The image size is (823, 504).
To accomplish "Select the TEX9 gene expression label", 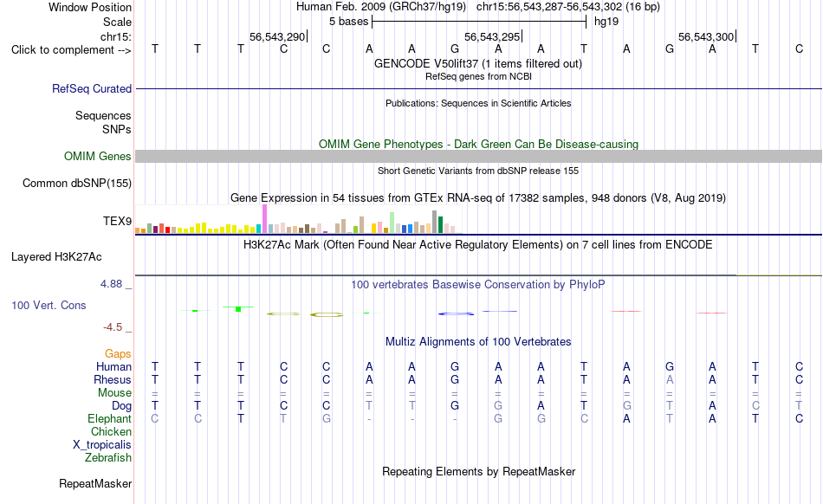I will 117,221.
